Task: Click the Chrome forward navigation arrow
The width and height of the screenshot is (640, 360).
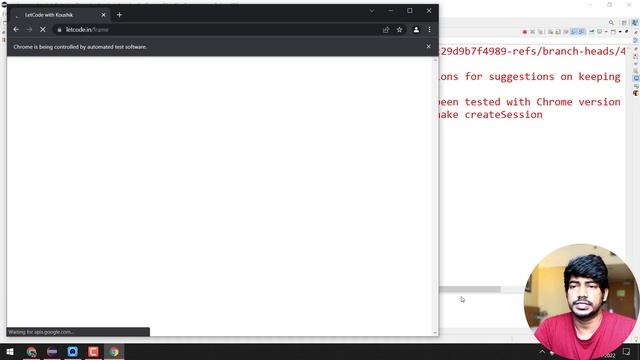Action: (29, 29)
